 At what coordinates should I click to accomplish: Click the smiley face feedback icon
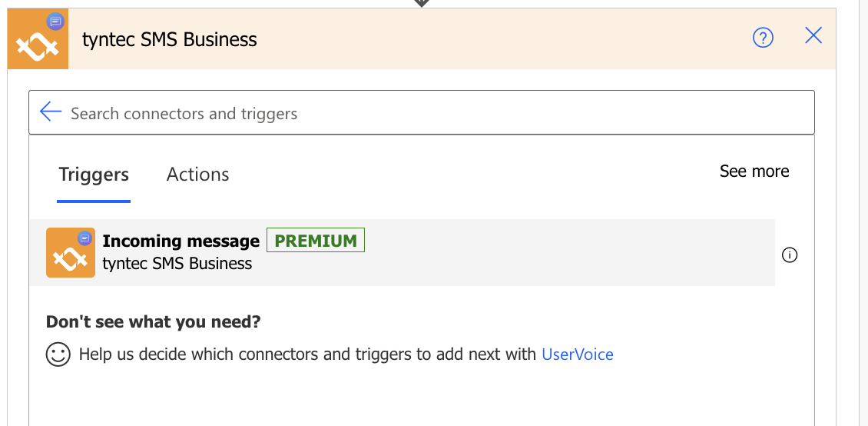point(58,354)
